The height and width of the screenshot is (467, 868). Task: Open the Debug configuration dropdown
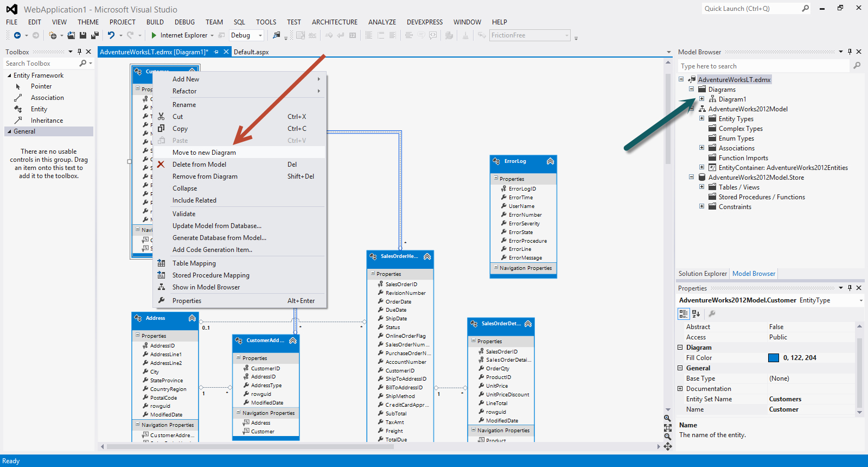pos(260,35)
